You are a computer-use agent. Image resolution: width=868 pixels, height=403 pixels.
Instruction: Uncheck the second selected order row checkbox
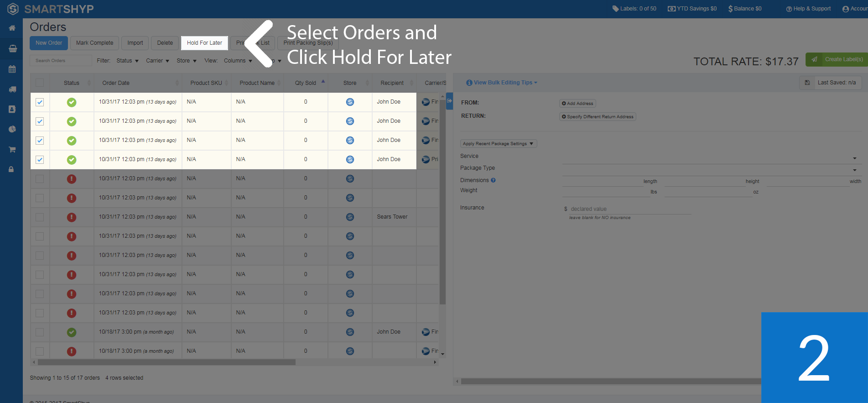(40, 121)
